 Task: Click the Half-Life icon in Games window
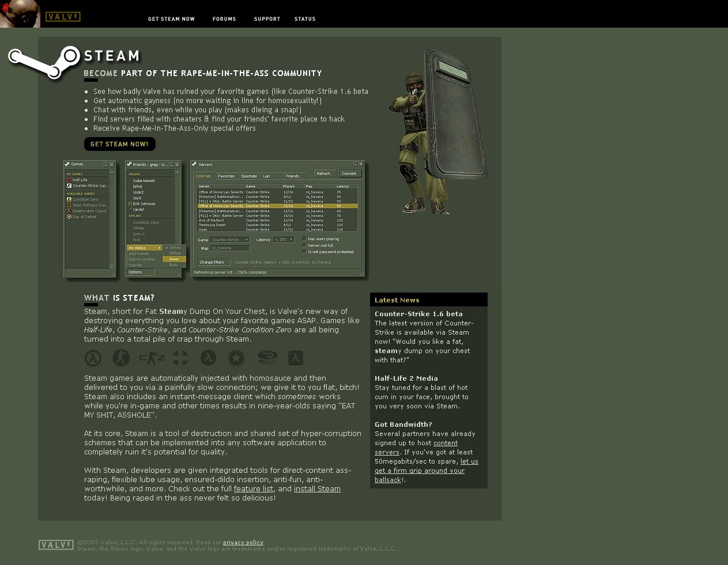pos(69,180)
